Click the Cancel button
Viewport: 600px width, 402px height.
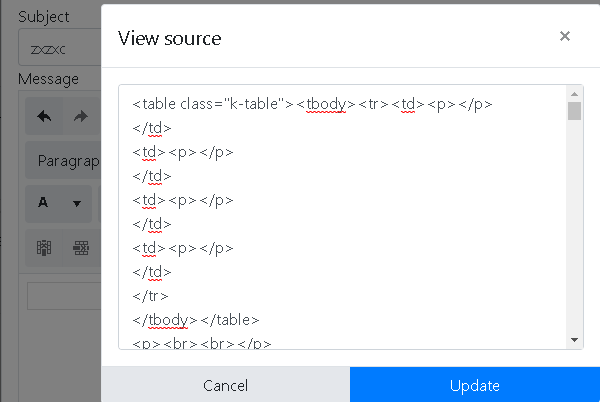(x=225, y=385)
